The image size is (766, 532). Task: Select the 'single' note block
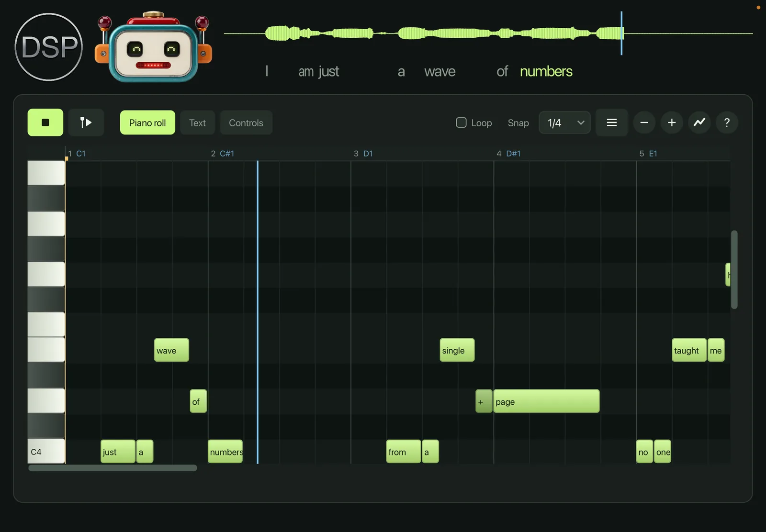pyautogui.click(x=457, y=350)
